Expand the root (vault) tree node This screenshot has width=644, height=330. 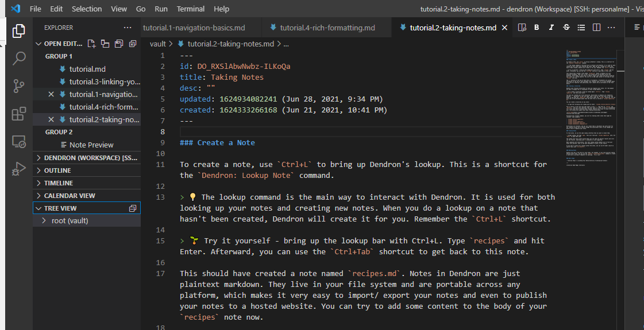[44, 221]
